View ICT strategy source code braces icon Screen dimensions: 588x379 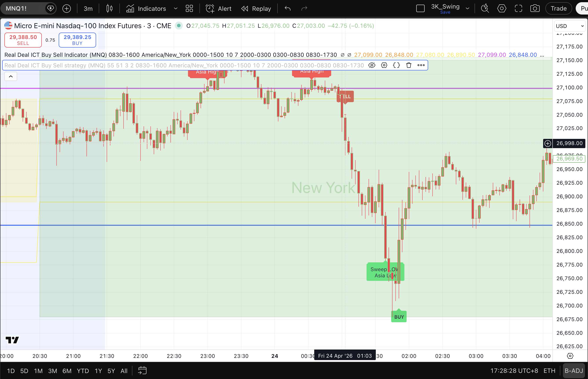point(396,65)
